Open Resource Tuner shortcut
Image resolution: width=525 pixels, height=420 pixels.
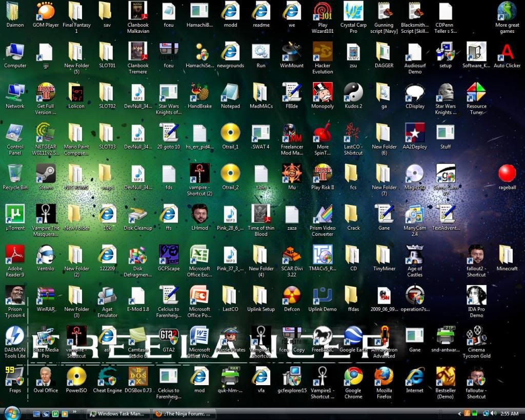(x=476, y=92)
